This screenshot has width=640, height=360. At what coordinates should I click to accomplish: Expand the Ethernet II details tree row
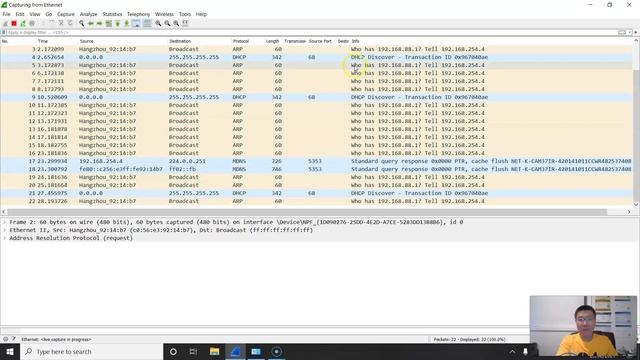4,230
